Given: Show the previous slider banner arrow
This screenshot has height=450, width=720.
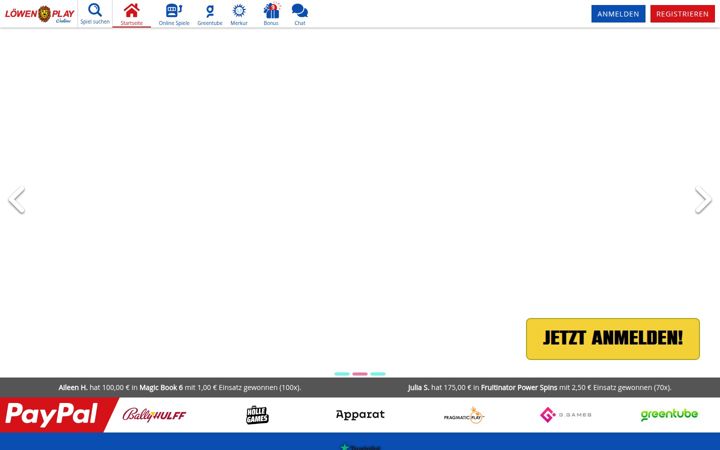Looking at the screenshot, I should 17,200.
